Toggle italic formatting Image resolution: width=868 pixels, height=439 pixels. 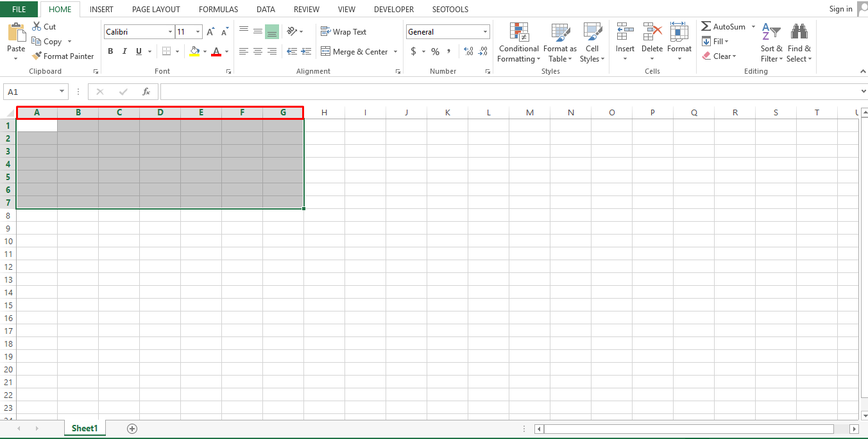(124, 51)
